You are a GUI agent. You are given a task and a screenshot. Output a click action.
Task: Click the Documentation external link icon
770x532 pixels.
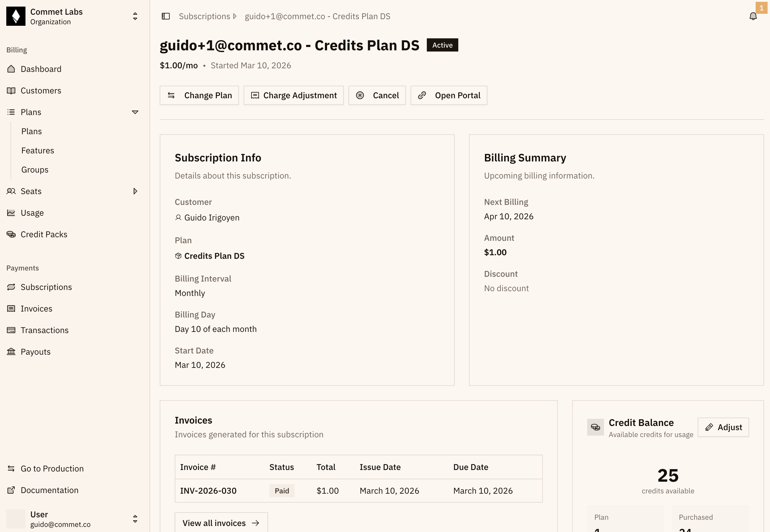[11, 490]
